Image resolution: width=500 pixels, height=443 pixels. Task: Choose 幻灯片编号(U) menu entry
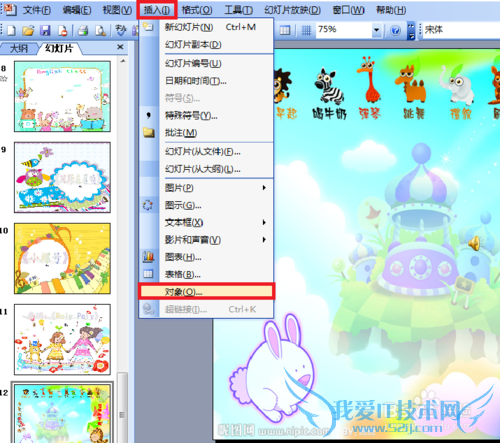click(x=206, y=63)
